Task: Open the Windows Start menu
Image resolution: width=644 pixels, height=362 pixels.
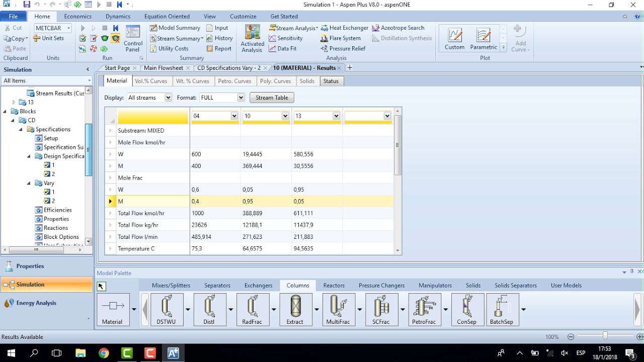Action: 11,353
